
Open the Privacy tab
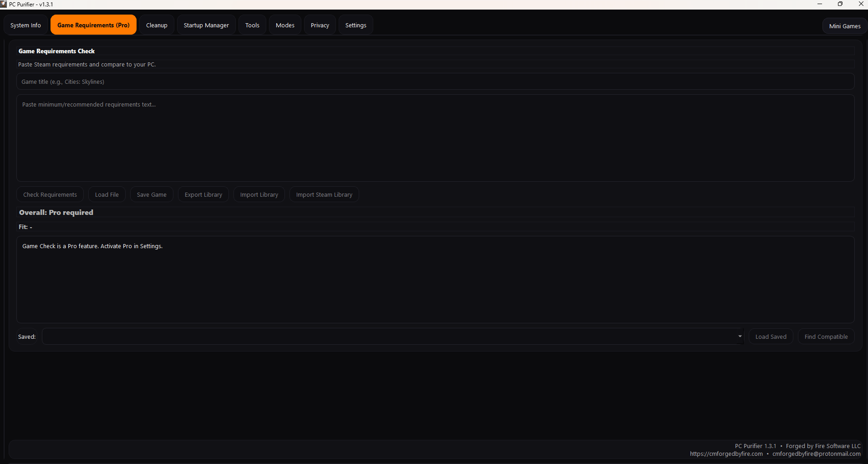coord(320,25)
